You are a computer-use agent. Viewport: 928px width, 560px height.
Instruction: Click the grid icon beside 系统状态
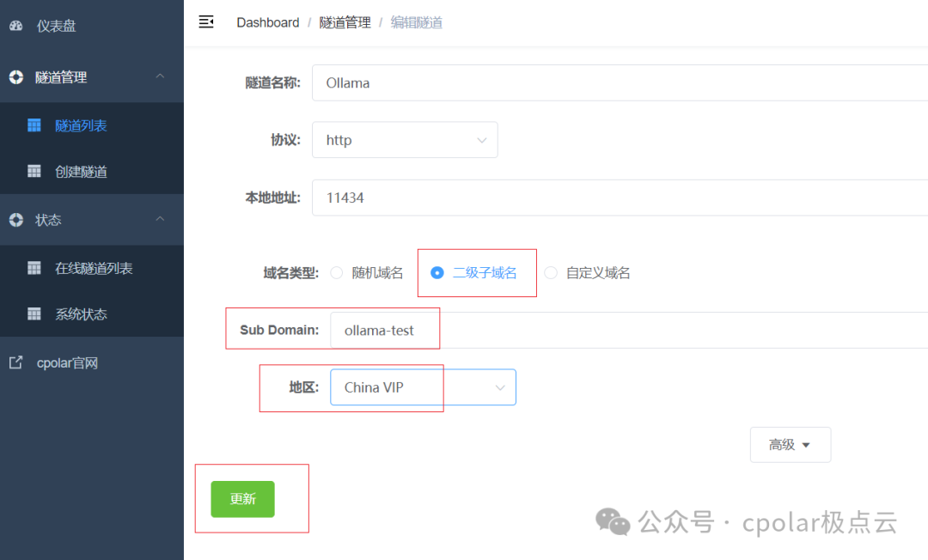pyautogui.click(x=34, y=313)
